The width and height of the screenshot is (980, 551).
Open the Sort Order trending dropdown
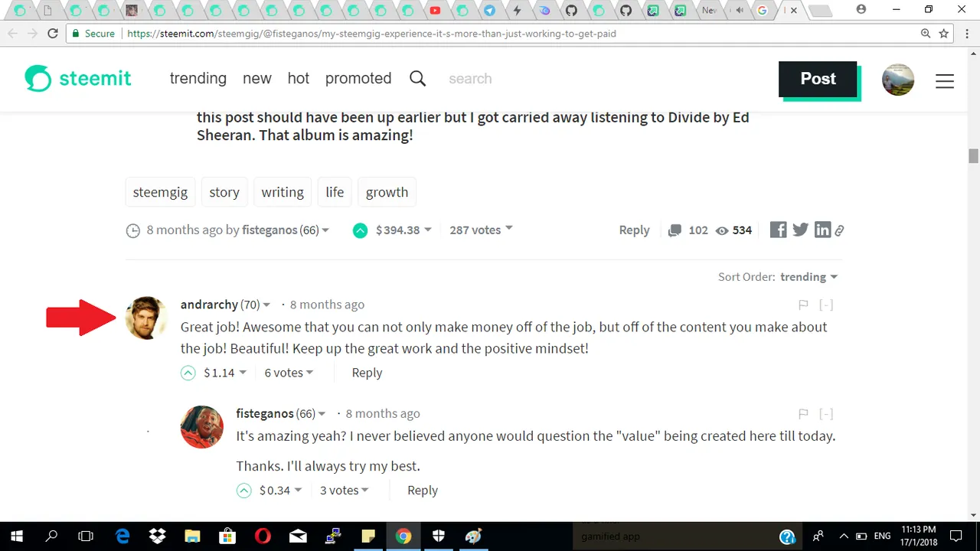point(808,277)
